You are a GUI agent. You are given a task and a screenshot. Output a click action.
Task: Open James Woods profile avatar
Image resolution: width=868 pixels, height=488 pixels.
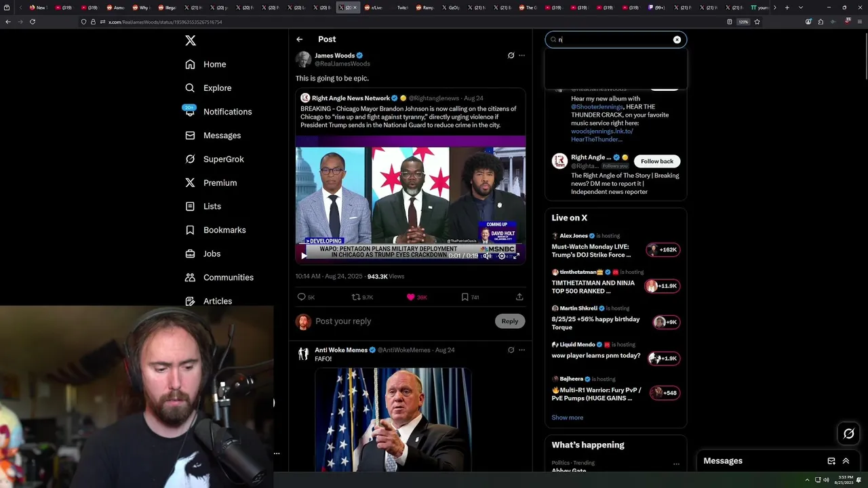click(303, 59)
